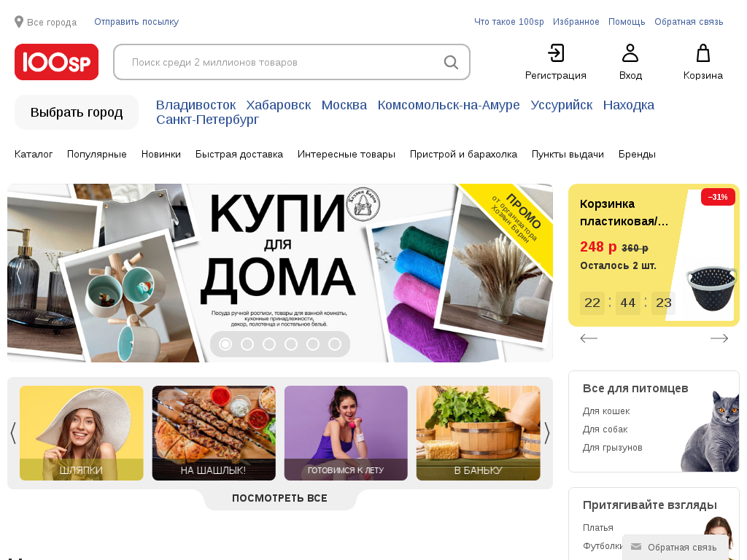Show previous deal with the left arrow under the Корзинка card
This screenshot has height=560, width=747.
589,338
